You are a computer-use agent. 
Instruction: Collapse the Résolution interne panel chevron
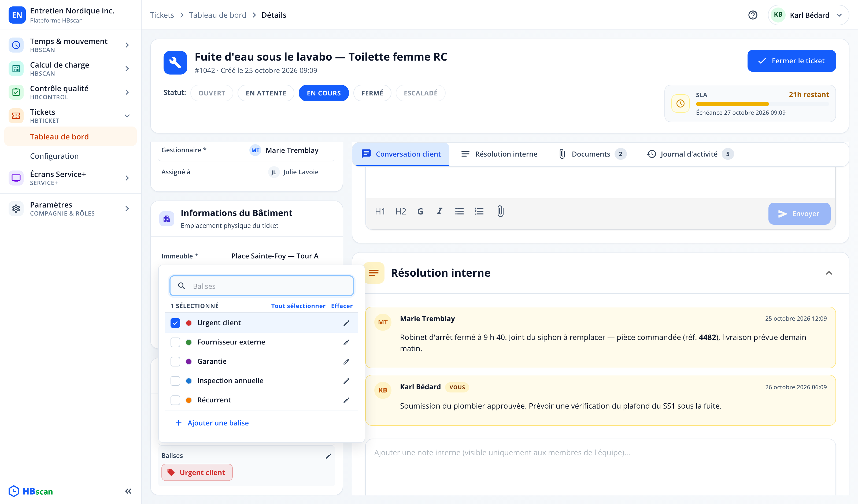click(829, 273)
